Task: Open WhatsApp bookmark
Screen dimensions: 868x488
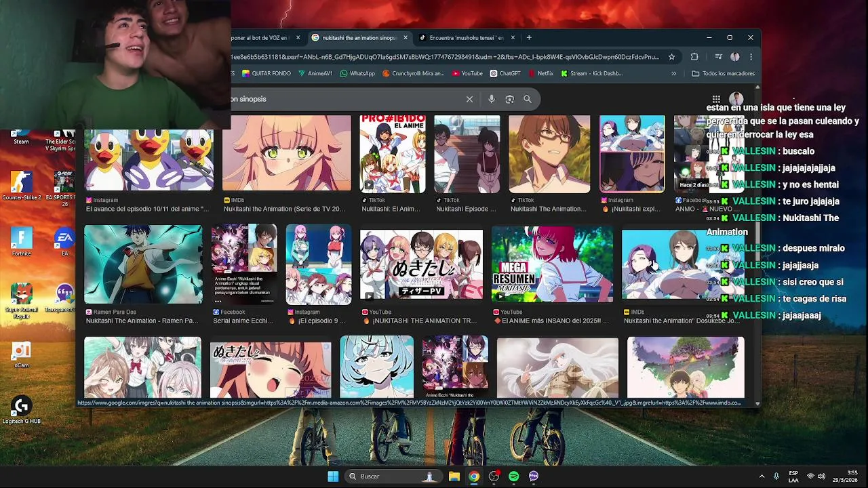Action: [x=357, y=73]
